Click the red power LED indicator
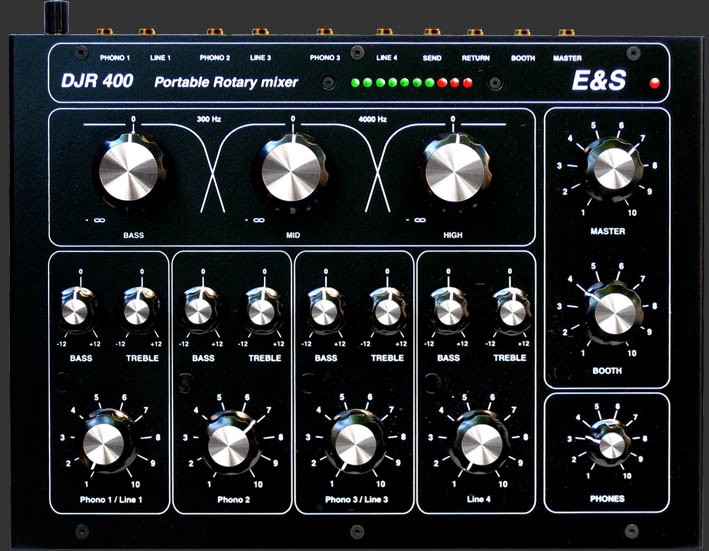Viewport: 709px width, 551px height. point(654,83)
